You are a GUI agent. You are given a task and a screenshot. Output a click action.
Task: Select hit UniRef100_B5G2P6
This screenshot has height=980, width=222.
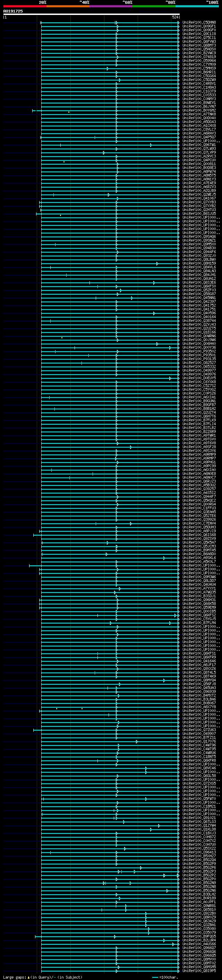199,867
